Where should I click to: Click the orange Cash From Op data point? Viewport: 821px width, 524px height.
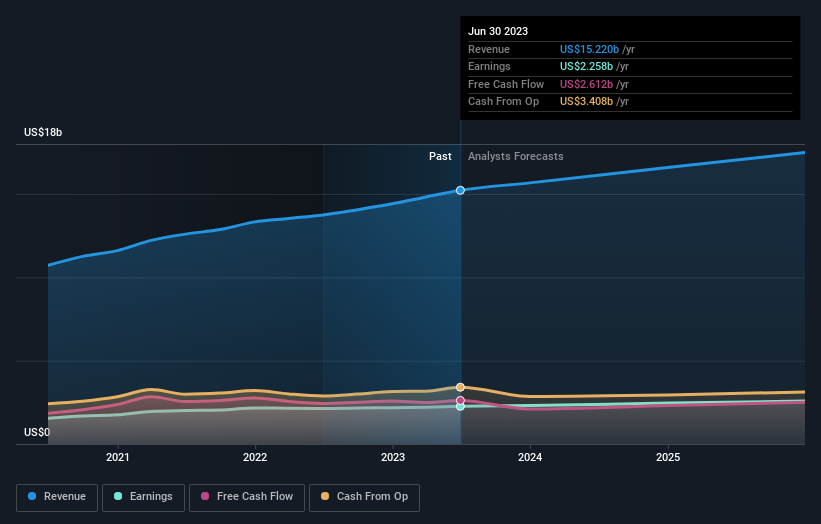[x=460, y=387]
